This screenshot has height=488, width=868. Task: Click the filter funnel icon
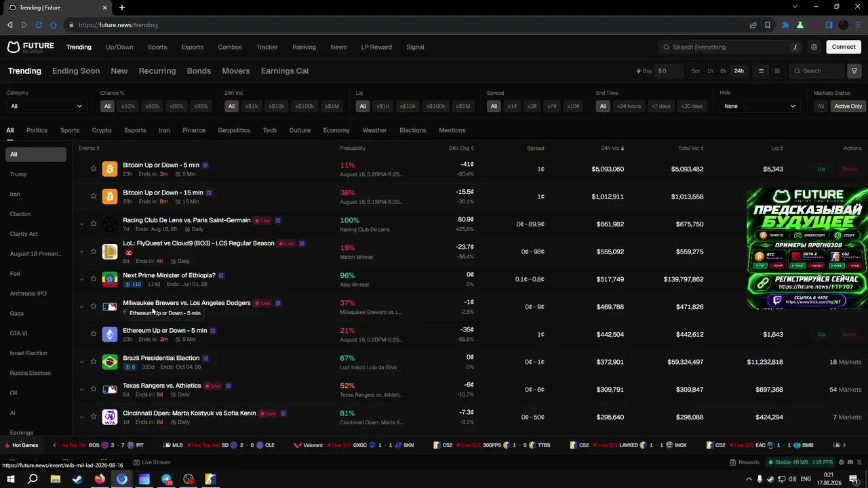854,71
